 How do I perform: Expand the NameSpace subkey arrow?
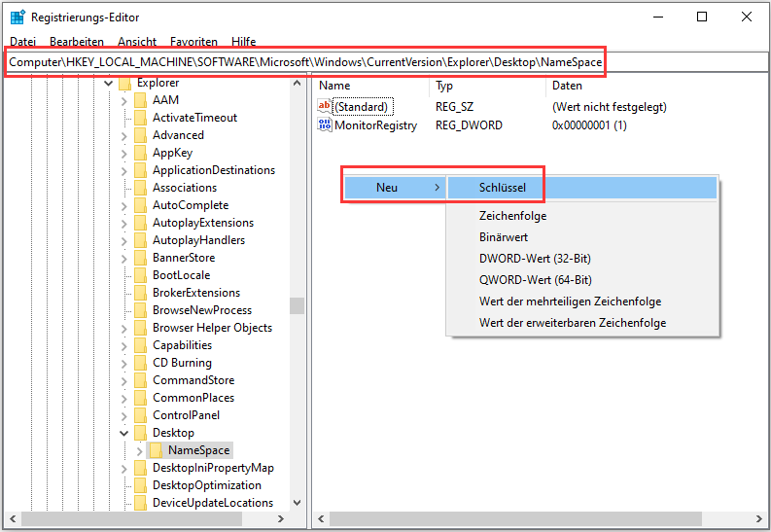click(140, 450)
